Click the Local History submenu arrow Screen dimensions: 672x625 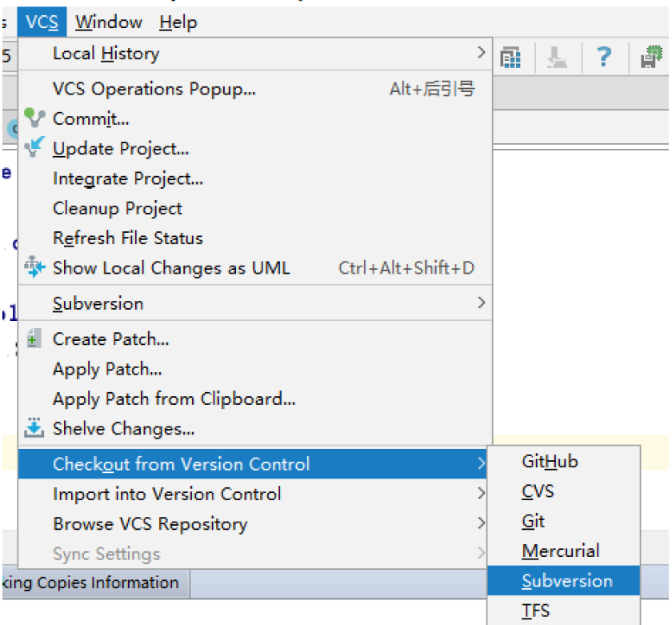481,53
